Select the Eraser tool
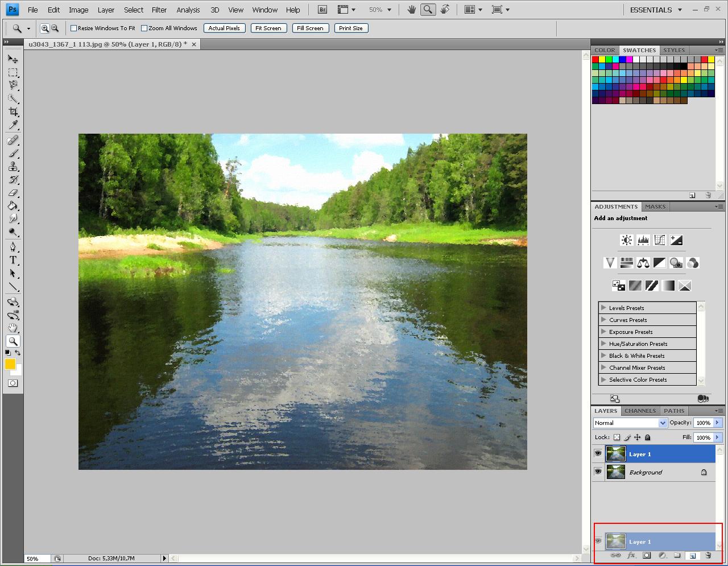Screen dimensions: 728x566 (x=13, y=193)
